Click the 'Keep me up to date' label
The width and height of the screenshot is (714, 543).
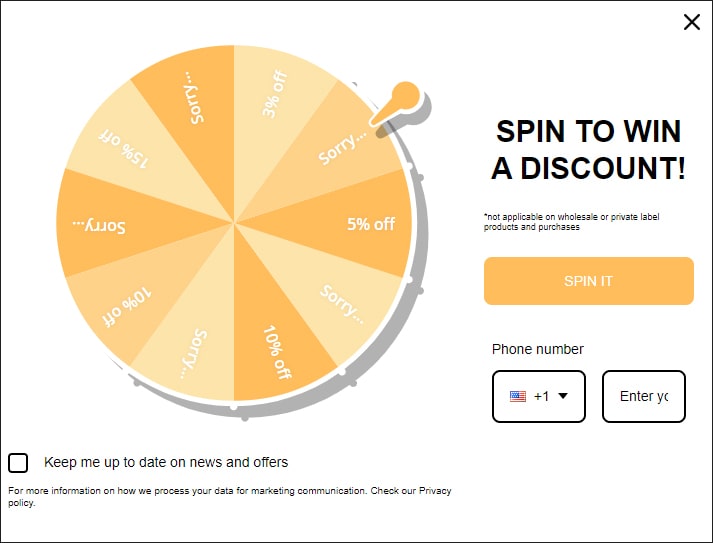coord(166,462)
